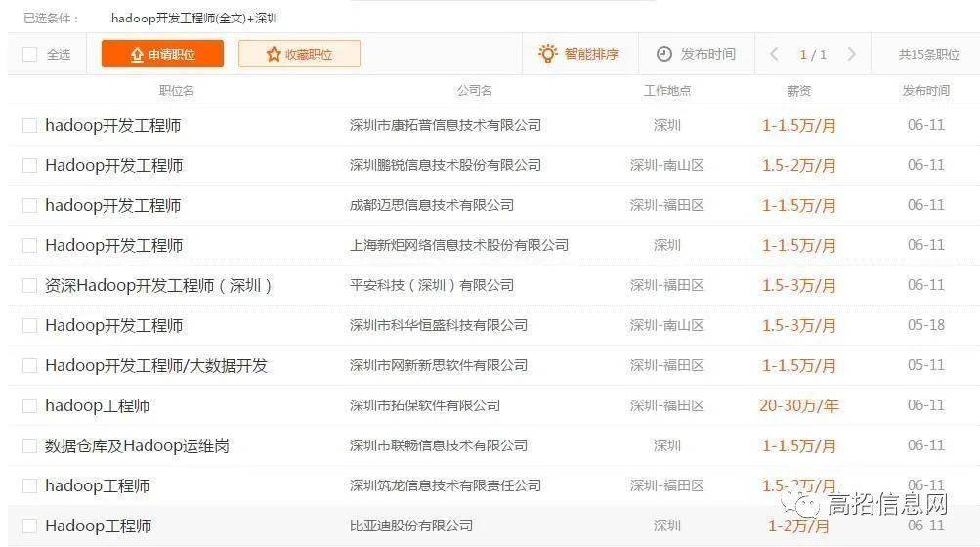
Task: Open the hadoop工程师 job at 深圳市拓保软件
Action: tap(97, 405)
